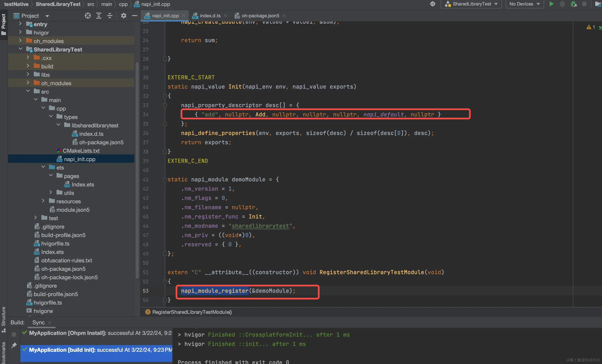Hide the Project panel with minus icon
This screenshot has height=364, width=602.
pyautogui.click(x=135, y=16)
